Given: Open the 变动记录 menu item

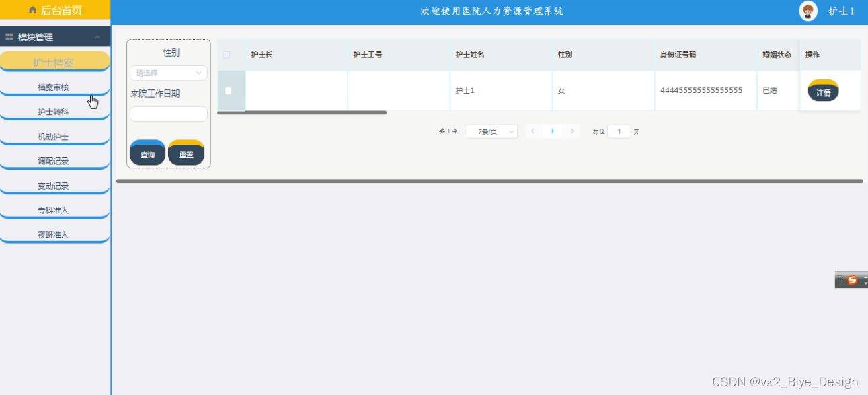Looking at the screenshot, I should 54,186.
